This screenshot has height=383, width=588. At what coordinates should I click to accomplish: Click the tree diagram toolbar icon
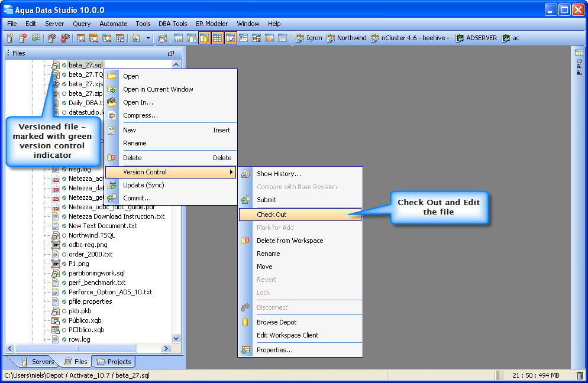[x=257, y=38]
